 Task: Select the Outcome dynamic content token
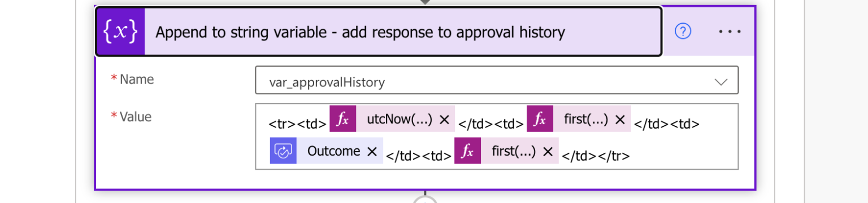tap(333, 151)
